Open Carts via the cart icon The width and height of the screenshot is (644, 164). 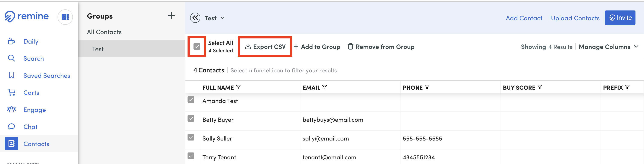click(x=11, y=92)
